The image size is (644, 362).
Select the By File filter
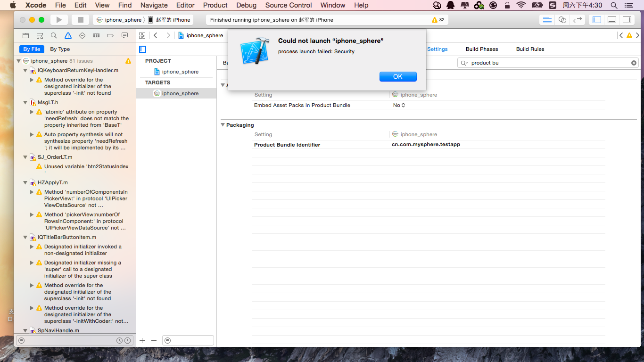coord(32,49)
